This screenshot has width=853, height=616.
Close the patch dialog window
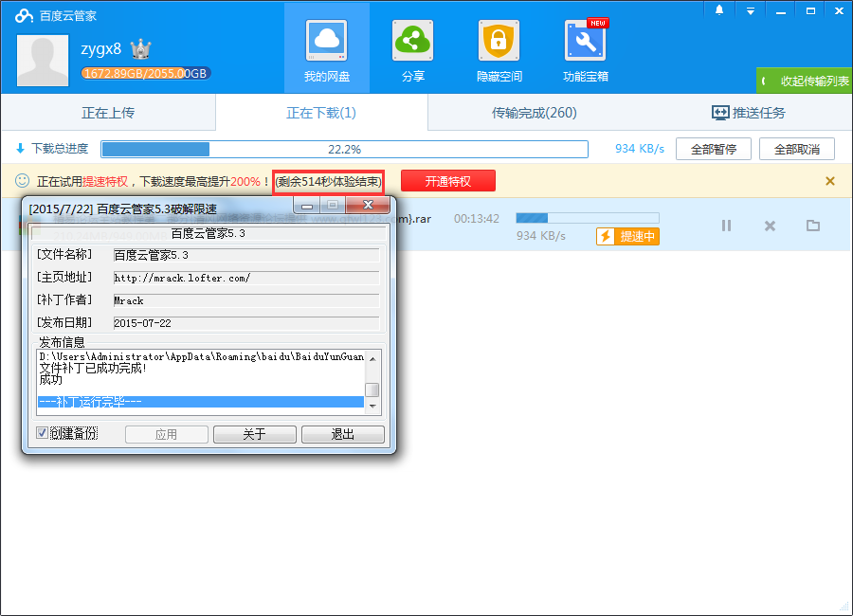tap(368, 205)
